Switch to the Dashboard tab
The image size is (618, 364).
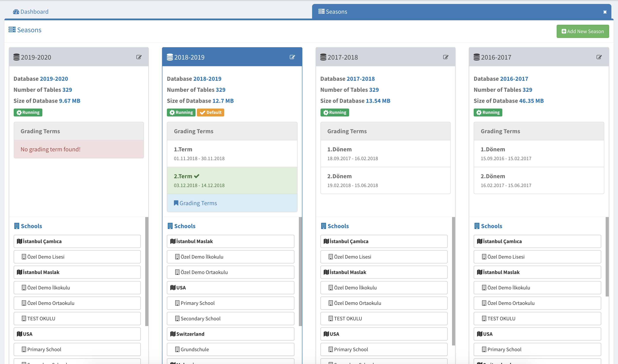click(x=31, y=12)
